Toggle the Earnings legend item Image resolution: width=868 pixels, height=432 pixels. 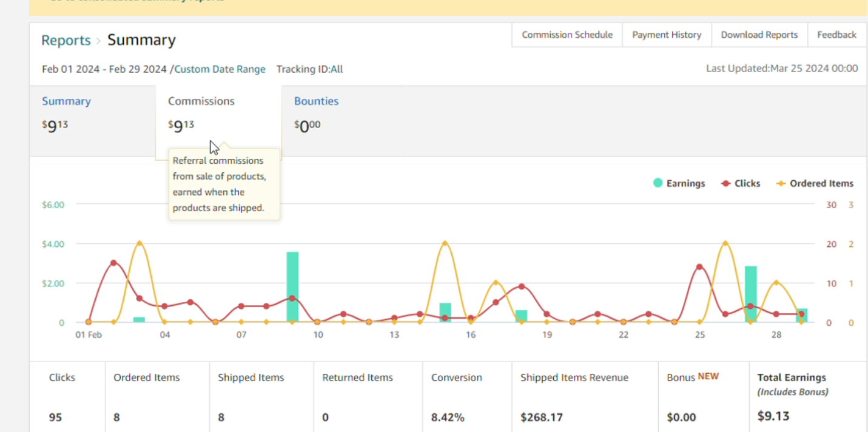pos(679,183)
